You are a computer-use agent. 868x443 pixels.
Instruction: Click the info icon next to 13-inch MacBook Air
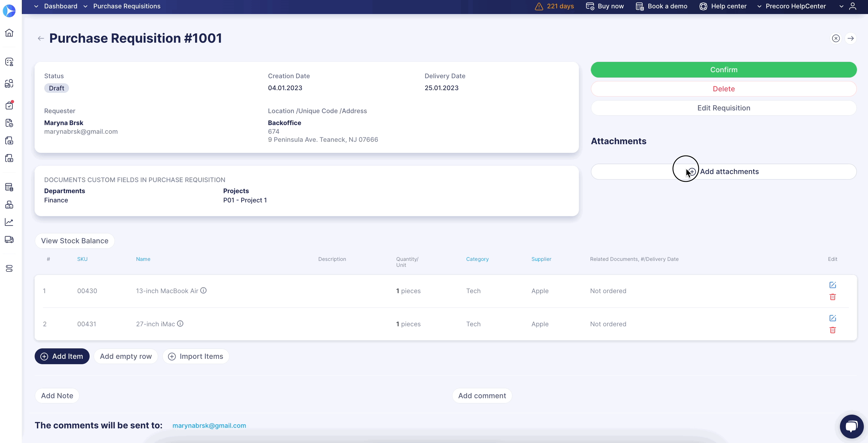tap(203, 290)
